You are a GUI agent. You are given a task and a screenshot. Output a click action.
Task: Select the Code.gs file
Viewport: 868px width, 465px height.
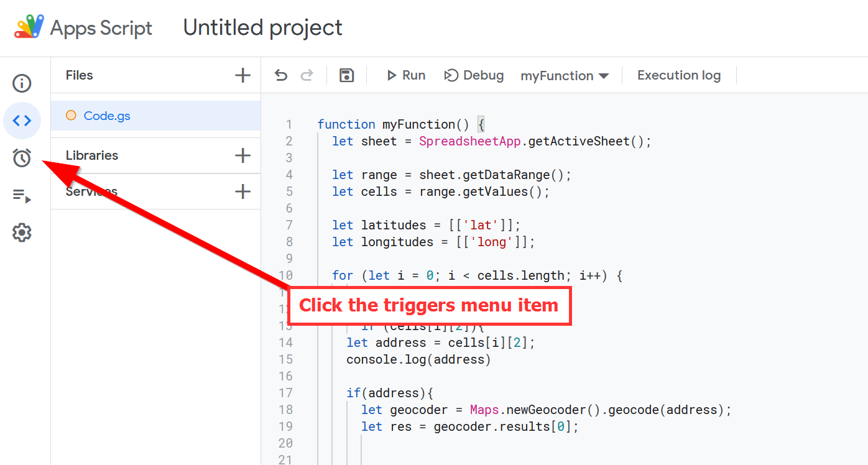pyautogui.click(x=107, y=116)
